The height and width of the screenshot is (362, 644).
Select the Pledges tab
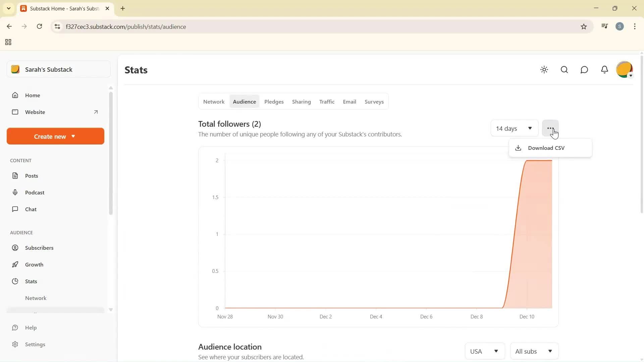(274, 102)
